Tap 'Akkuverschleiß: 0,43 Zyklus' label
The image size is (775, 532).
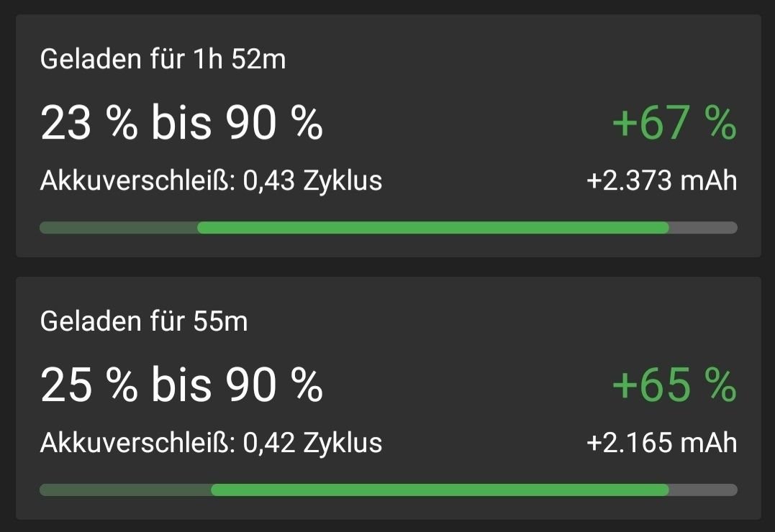(211, 180)
